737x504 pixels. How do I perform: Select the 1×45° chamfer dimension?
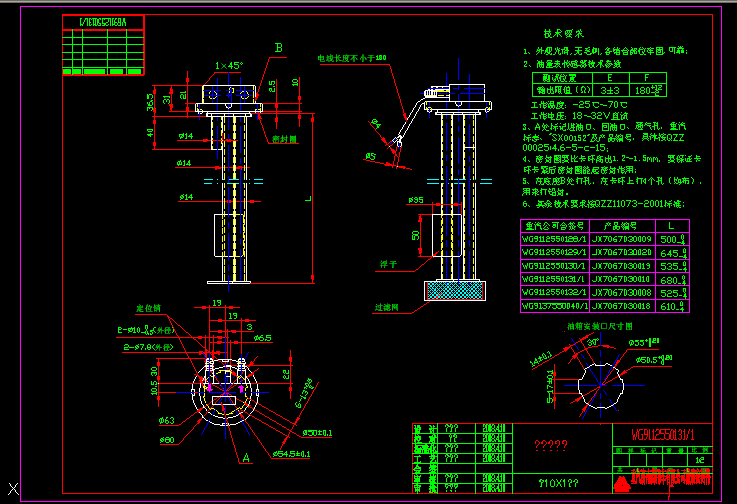point(228,65)
